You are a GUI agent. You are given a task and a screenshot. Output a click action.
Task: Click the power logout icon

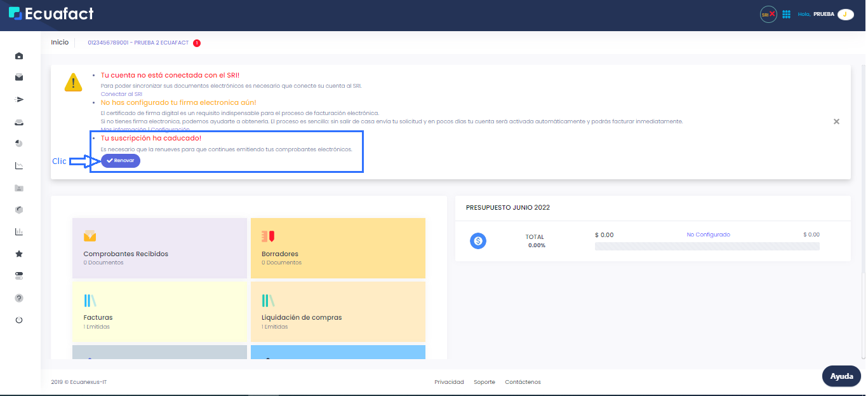(19, 320)
